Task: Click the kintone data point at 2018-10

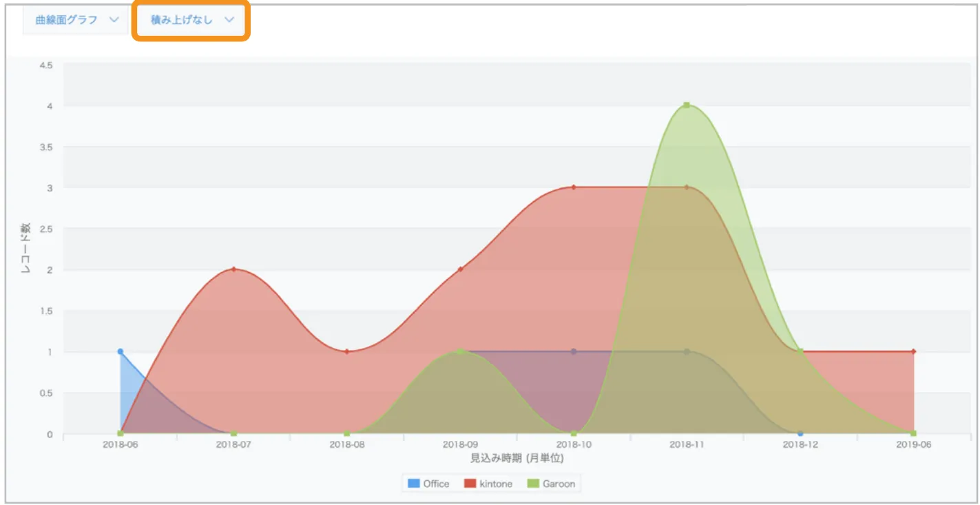Action: (x=574, y=187)
